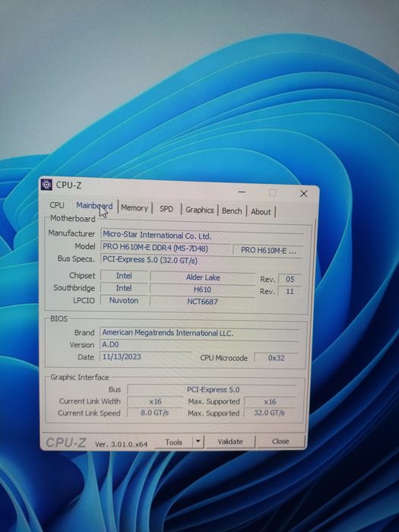
Task: Click the version text Ver. 3.01.0.x64
Action: [x=121, y=444]
